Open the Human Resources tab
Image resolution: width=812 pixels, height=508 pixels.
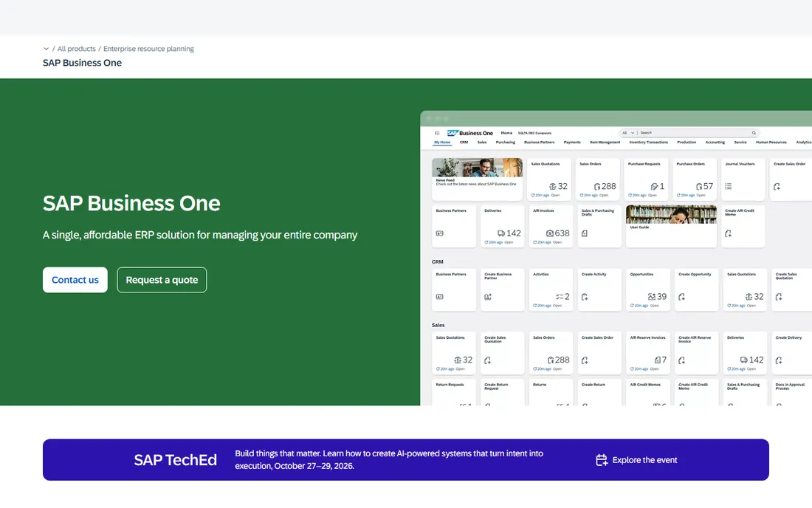click(x=771, y=142)
